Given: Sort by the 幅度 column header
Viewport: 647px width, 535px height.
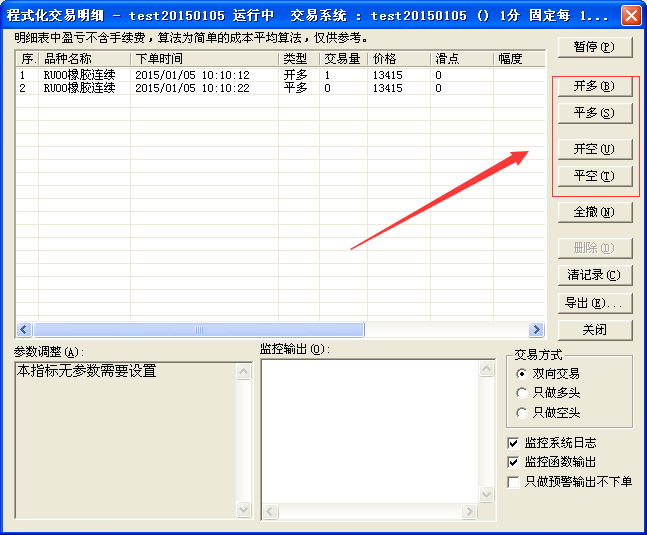Looking at the screenshot, I should (x=519, y=59).
